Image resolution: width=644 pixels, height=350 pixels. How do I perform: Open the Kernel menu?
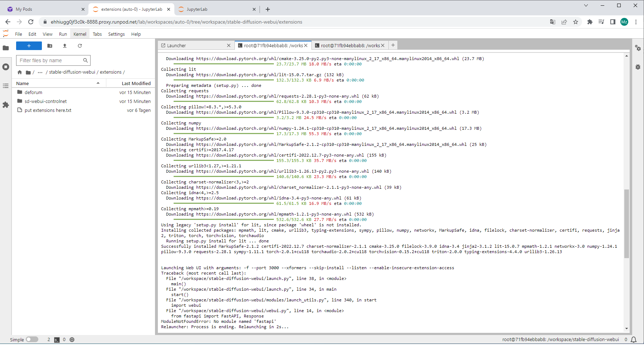pos(79,34)
